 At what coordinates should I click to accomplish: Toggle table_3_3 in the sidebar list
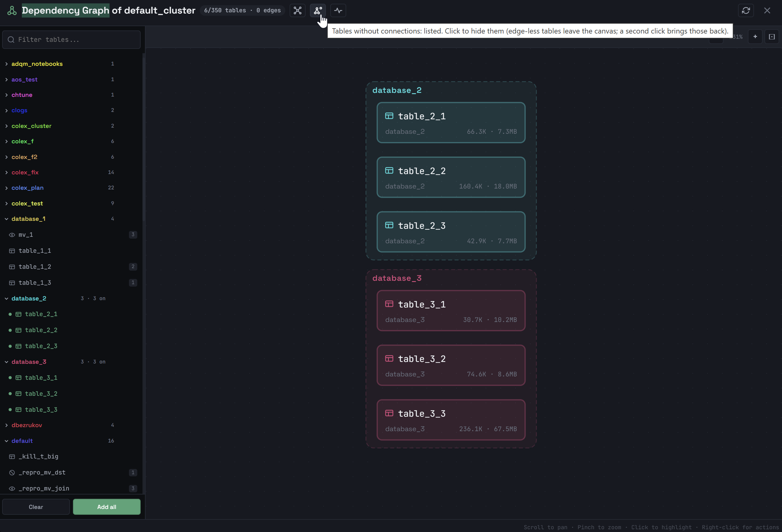(x=72, y=410)
